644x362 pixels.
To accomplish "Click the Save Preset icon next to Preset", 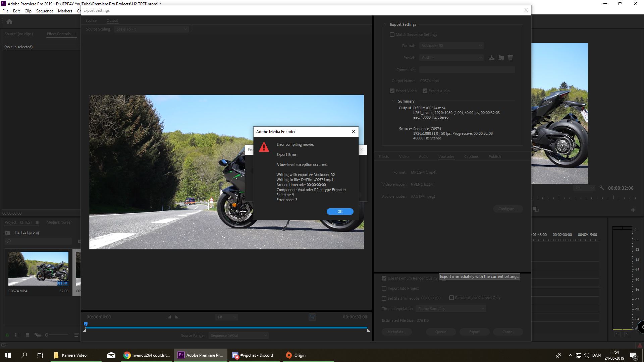I will click(x=491, y=58).
